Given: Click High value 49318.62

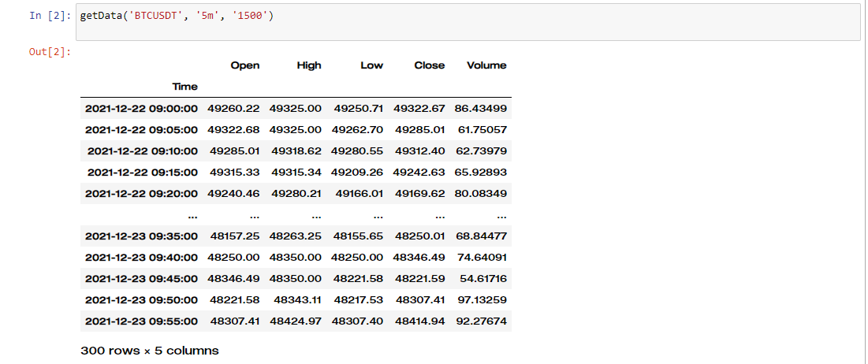Looking at the screenshot, I should (x=296, y=151).
